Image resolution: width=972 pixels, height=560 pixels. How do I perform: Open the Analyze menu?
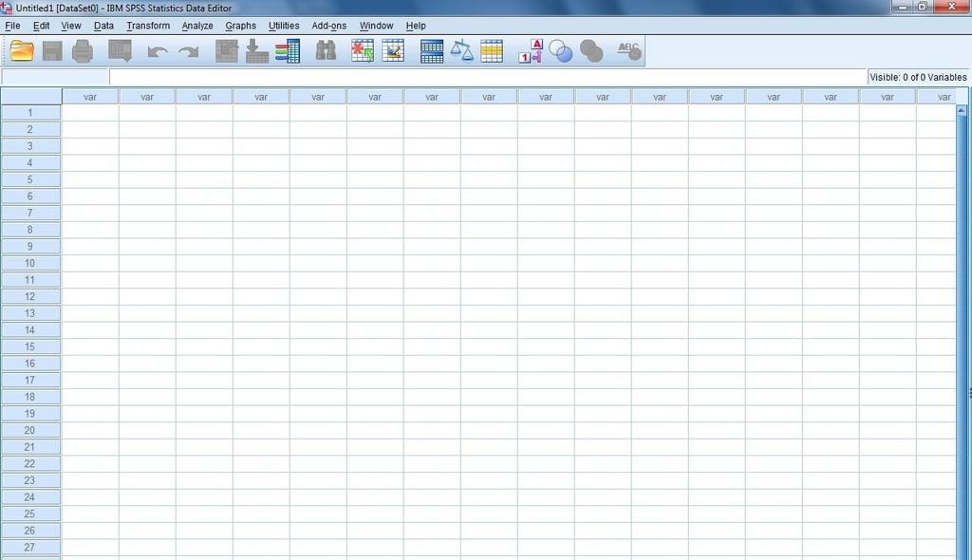pyautogui.click(x=197, y=26)
